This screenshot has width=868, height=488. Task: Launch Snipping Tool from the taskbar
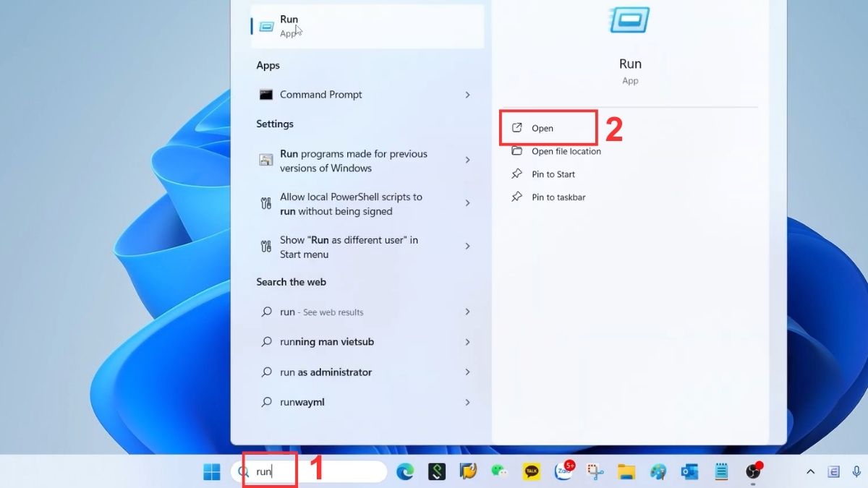595,472
